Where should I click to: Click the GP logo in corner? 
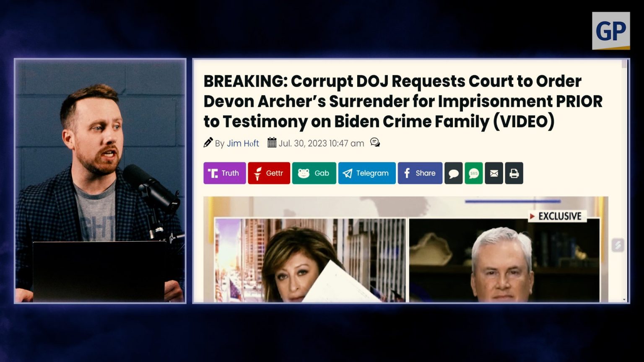tap(611, 31)
